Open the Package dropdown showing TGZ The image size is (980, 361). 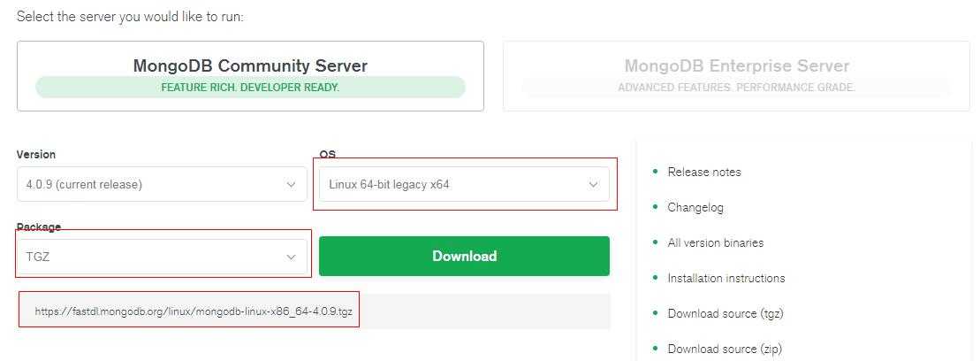pyautogui.click(x=162, y=257)
